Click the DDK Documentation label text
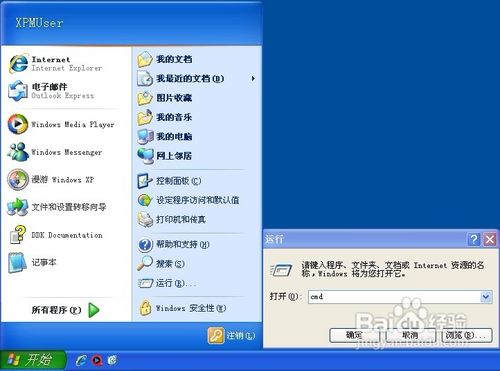 click(x=67, y=235)
